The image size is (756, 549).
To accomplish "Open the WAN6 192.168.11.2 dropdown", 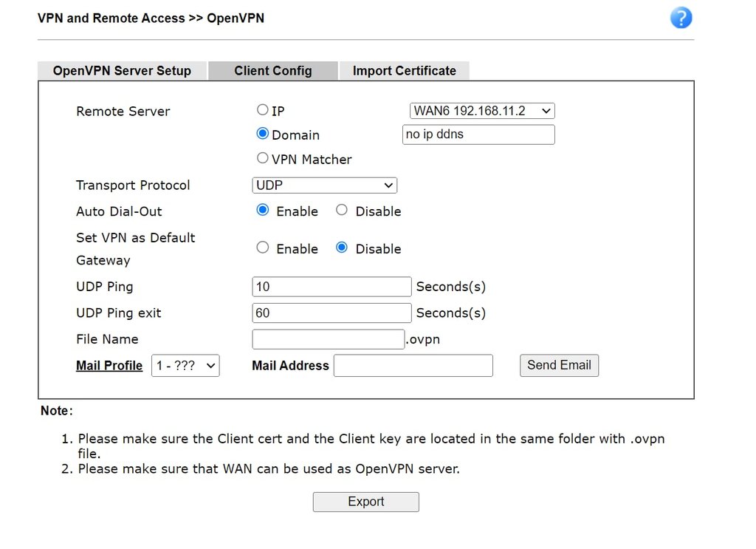I will pyautogui.click(x=482, y=111).
